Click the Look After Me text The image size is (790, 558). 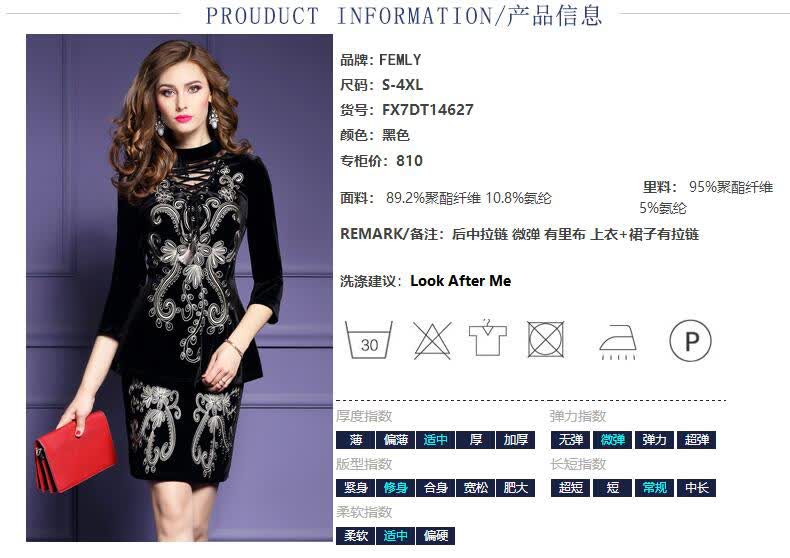[x=460, y=281]
